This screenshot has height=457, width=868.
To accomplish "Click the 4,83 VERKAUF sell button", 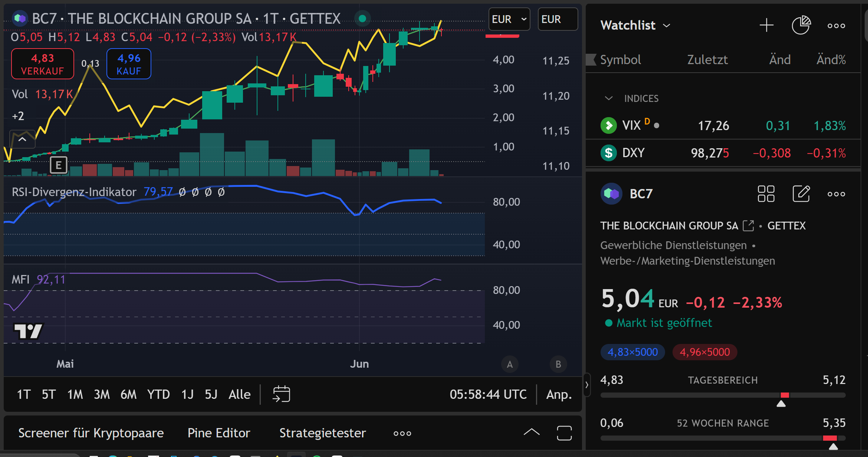I will click(x=42, y=64).
